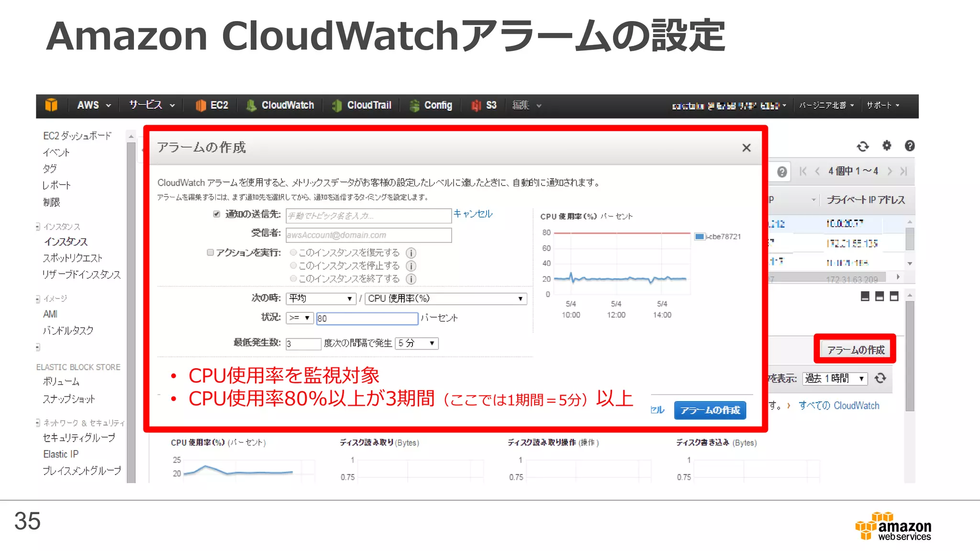Select third panel layout icon
980x551 pixels.
coord(894,297)
